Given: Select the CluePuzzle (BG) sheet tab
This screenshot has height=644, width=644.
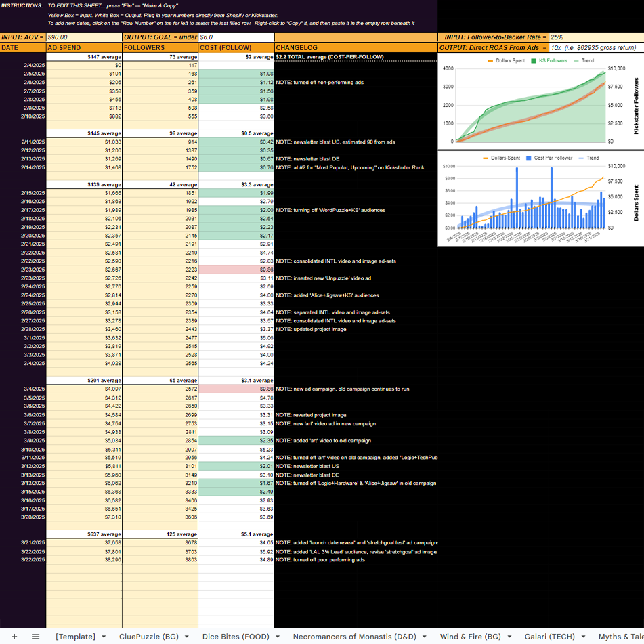Looking at the screenshot, I should point(149,637).
